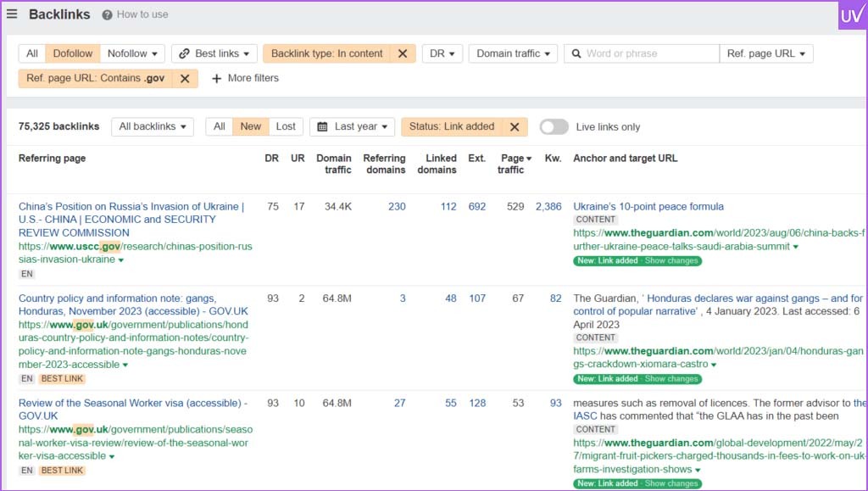Click keywords value 2,386
This screenshot has width=868, height=491.
pos(548,207)
